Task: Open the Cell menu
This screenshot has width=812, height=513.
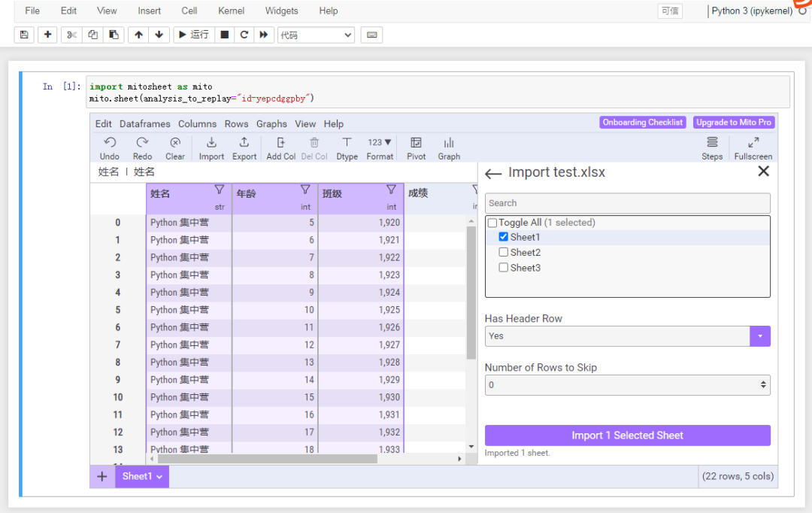Action: (x=189, y=11)
